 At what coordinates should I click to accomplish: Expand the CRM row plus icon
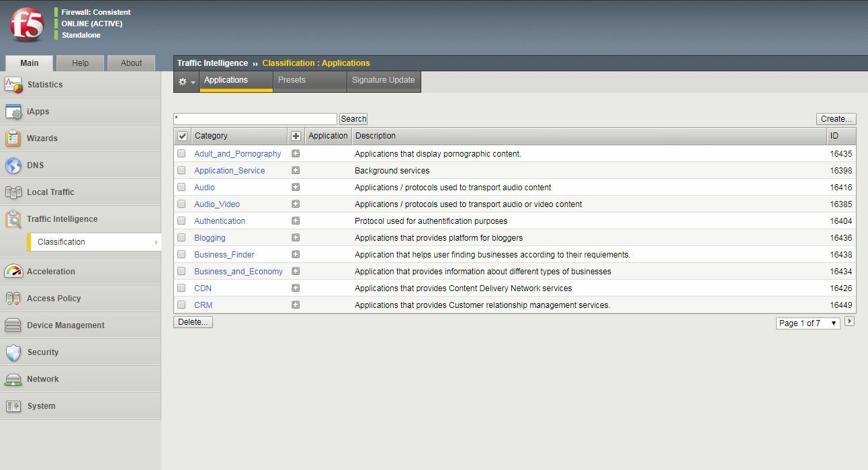point(296,305)
